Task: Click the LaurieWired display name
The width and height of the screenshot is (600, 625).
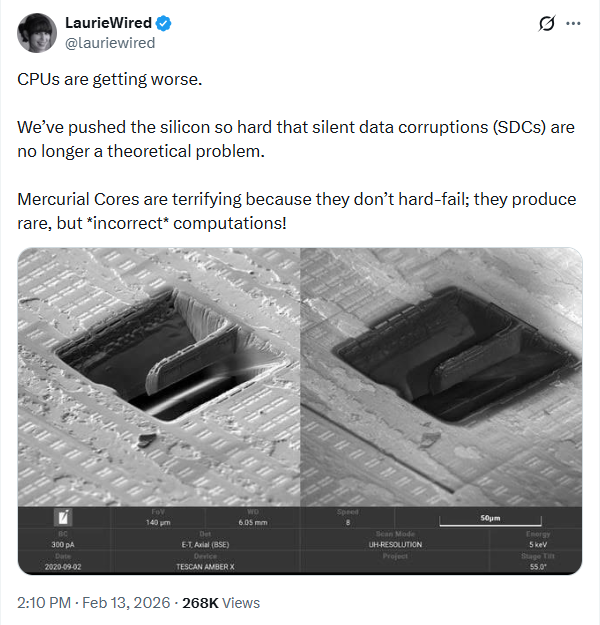Action: click(108, 23)
